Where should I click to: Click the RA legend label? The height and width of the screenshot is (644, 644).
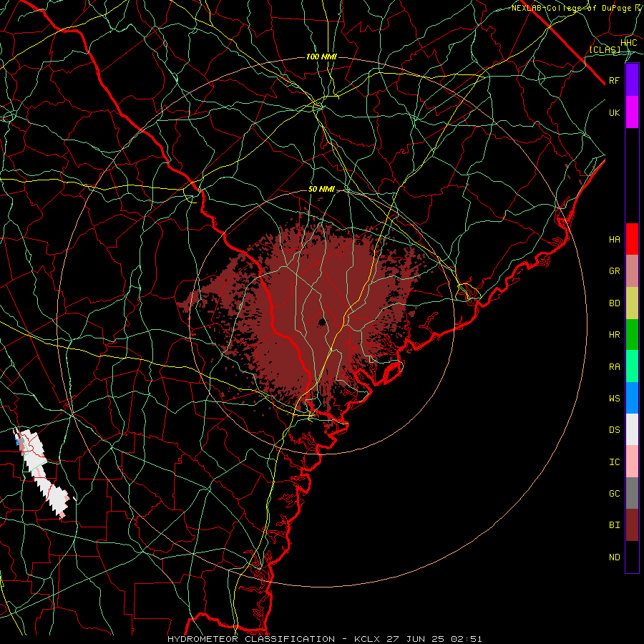[x=615, y=367]
